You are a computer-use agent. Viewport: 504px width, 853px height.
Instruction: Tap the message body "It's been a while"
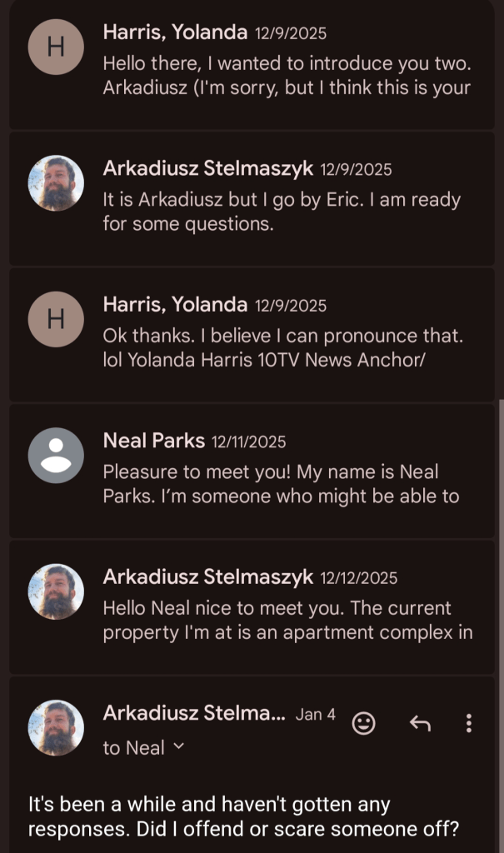click(x=208, y=817)
